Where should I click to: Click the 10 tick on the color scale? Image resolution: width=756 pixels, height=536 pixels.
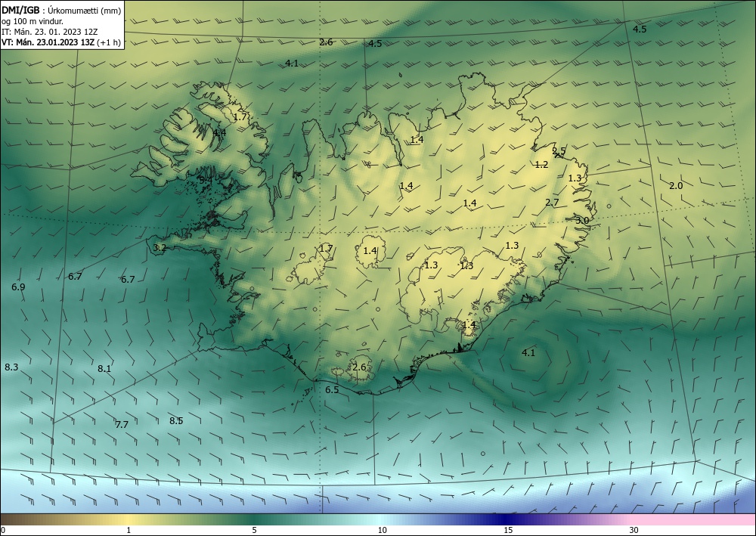click(x=383, y=531)
